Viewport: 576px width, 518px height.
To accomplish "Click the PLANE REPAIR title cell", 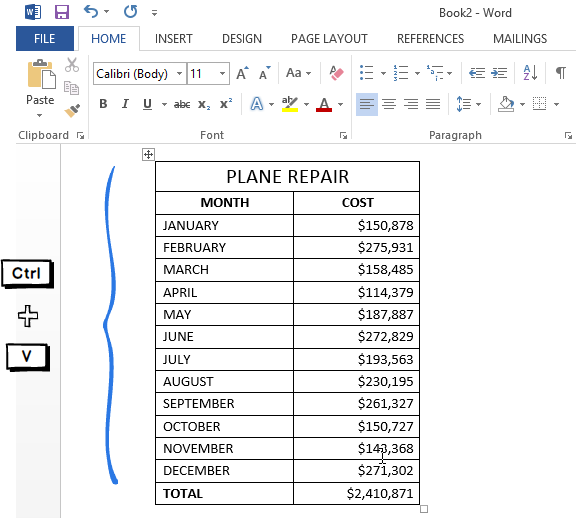I will 287,177.
